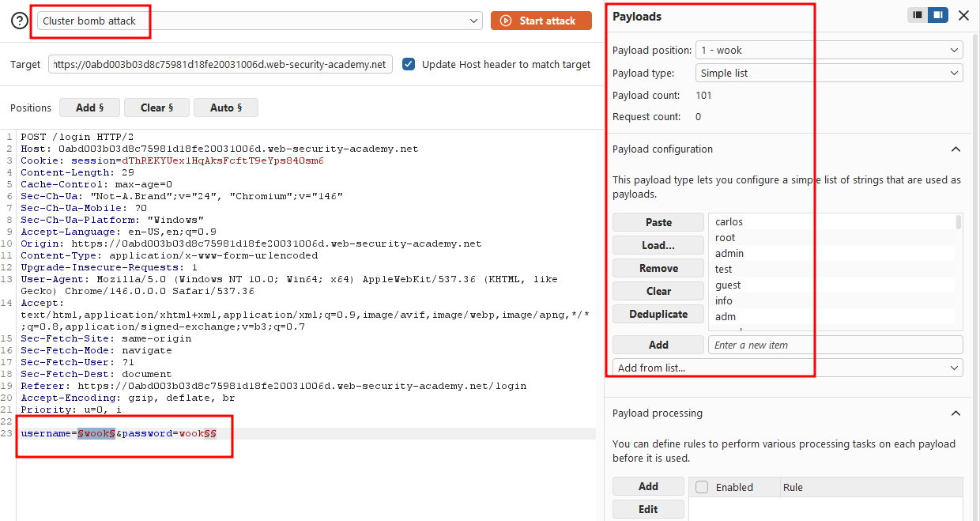
Task: Add new item to payload list
Action: click(x=658, y=345)
